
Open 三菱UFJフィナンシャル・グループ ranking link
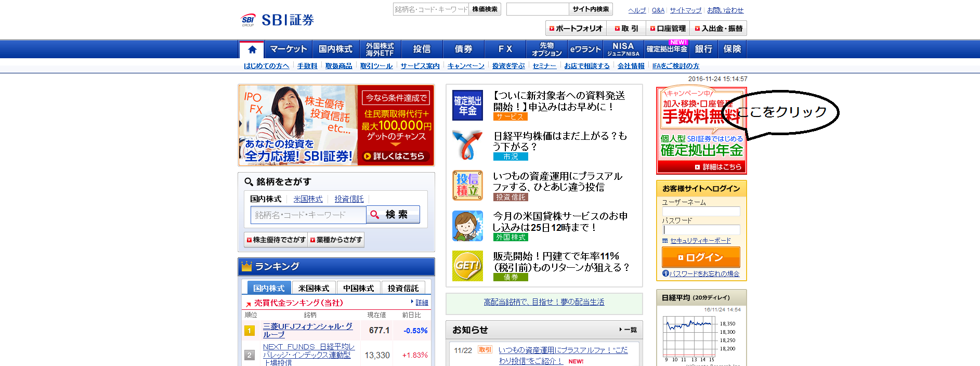pyautogui.click(x=307, y=330)
